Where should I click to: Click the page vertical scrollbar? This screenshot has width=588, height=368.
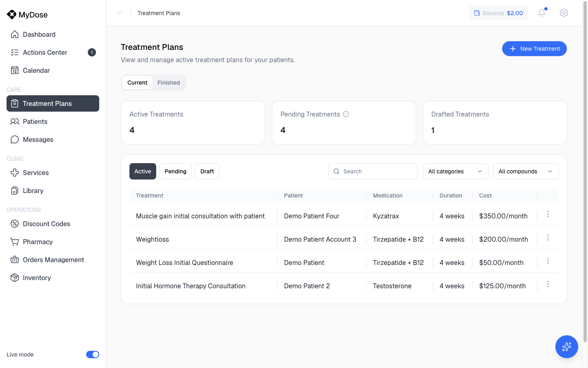[585, 172]
